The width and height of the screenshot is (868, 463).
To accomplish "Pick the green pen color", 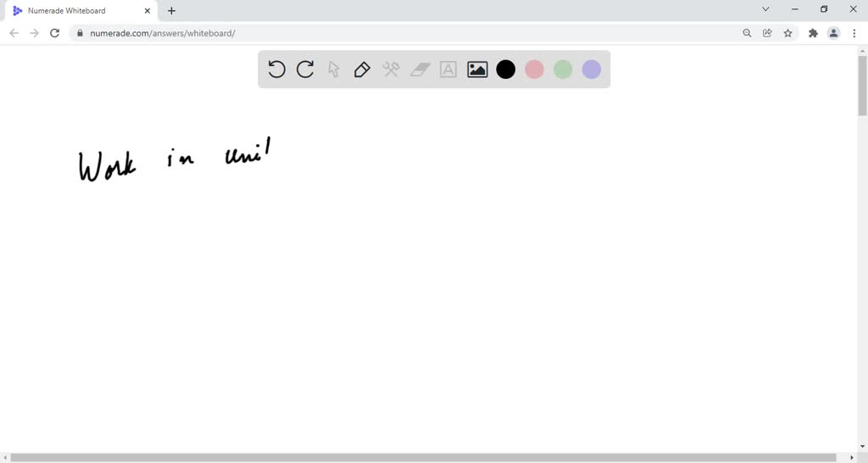I will [x=563, y=70].
